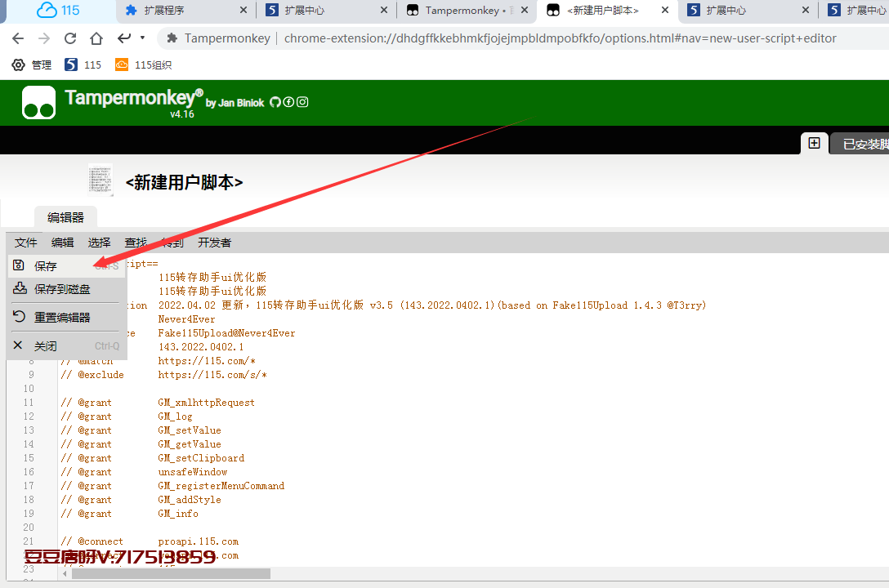
Task: Click 重置编辑器 in the menu
Action: point(62,318)
